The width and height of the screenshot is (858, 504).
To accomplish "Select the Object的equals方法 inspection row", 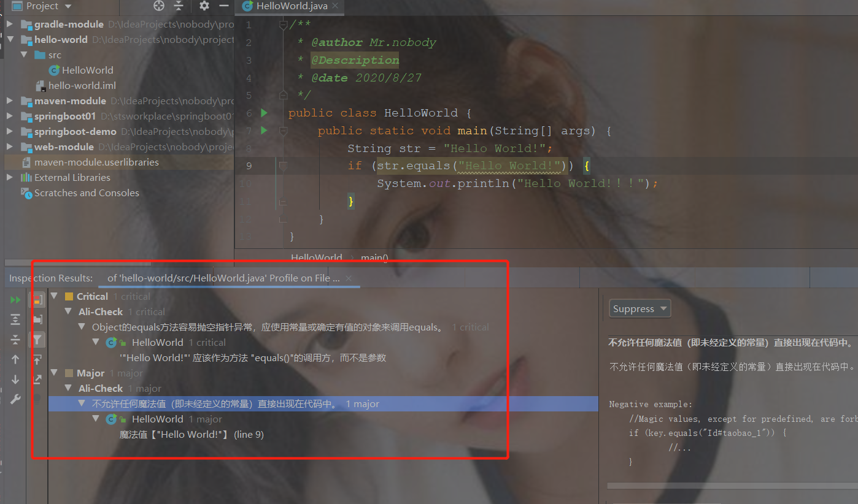I will point(323,327).
